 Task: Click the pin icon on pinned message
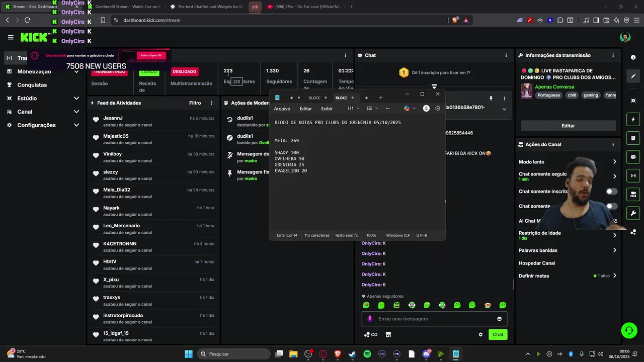pos(491,98)
